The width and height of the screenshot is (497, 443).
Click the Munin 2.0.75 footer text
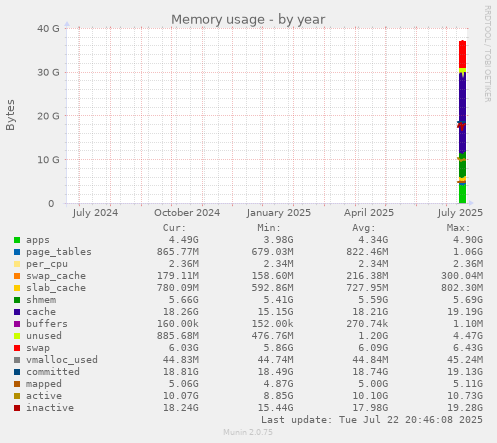pos(248,432)
